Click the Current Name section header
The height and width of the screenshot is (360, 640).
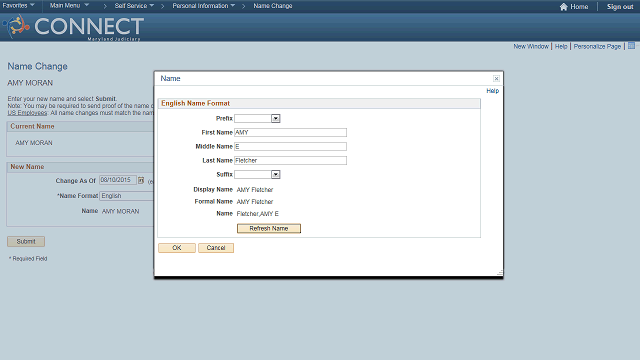click(x=32, y=127)
